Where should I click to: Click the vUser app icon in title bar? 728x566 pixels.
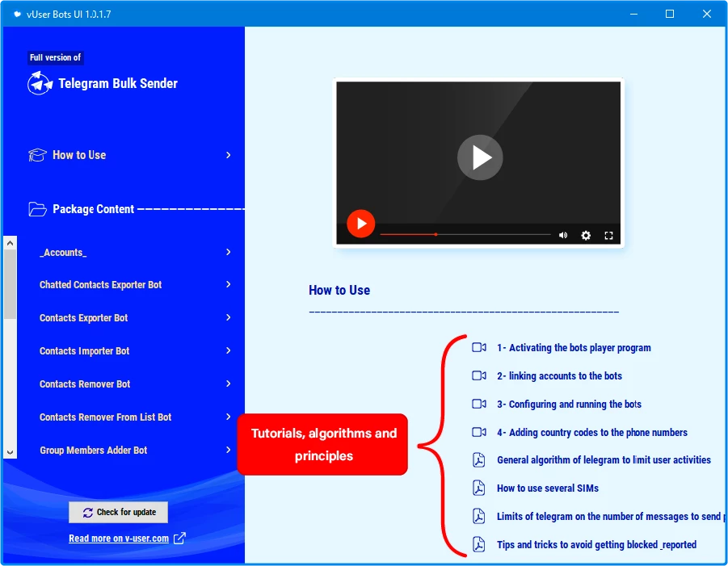pos(17,14)
